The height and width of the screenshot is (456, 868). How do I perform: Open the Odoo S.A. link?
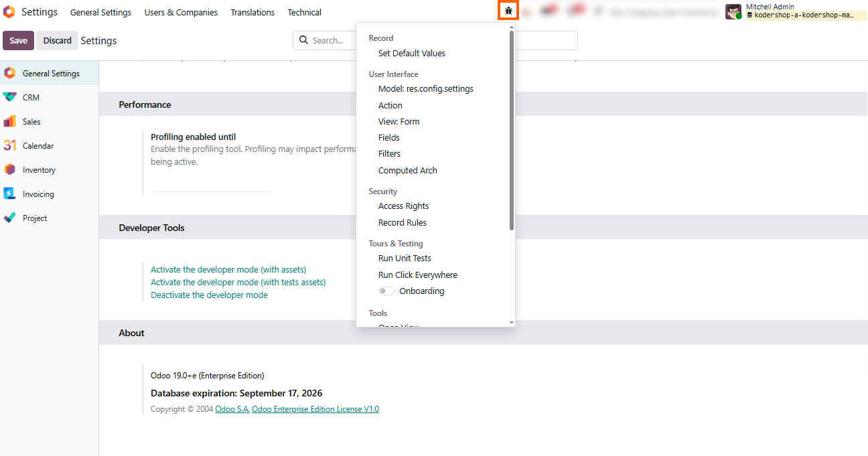[x=232, y=409]
